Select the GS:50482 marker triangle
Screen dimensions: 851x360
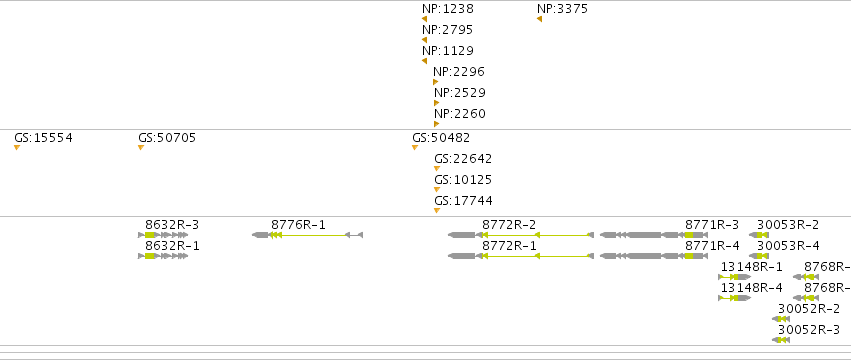click(415, 148)
